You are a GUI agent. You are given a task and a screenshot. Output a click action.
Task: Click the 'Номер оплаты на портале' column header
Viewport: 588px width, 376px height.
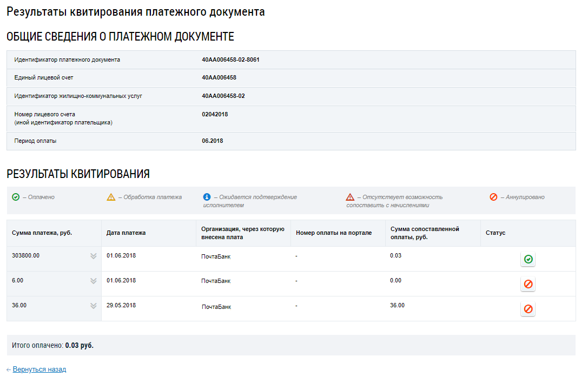(x=334, y=233)
